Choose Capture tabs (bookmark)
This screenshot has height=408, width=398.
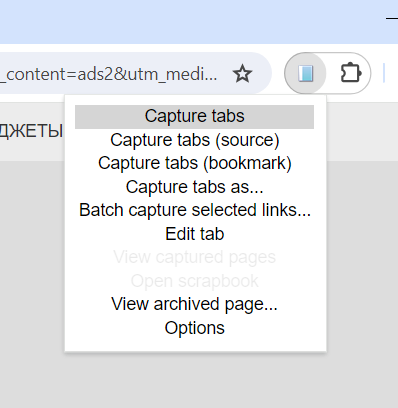[194, 163]
